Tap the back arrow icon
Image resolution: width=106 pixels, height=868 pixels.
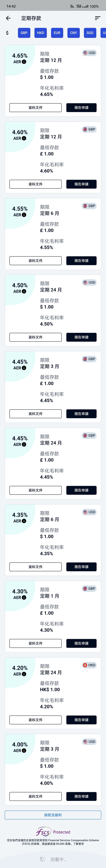(8, 18)
